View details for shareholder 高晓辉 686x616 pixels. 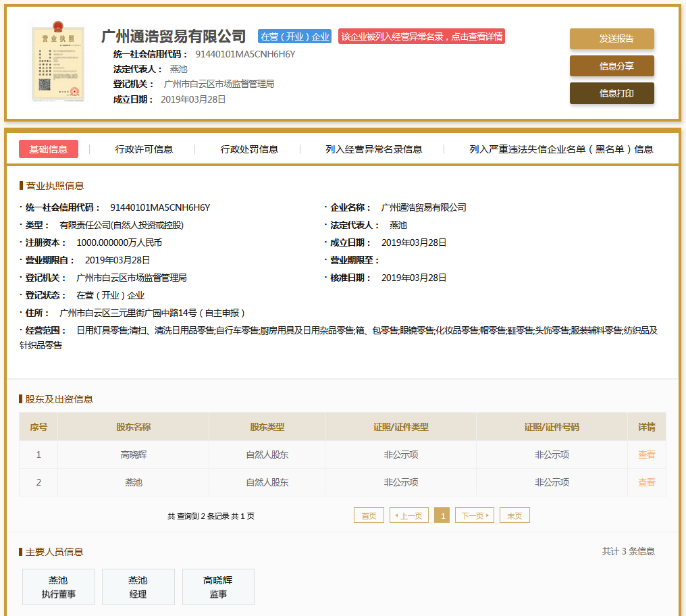[646, 455]
